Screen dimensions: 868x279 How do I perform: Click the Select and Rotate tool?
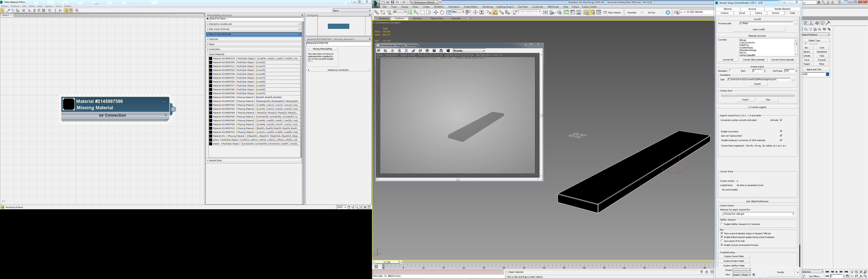click(x=442, y=12)
